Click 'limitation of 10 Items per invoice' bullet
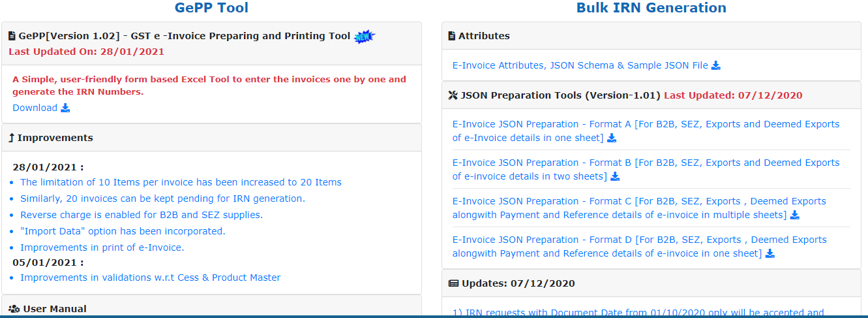 [x=181, y=182]
